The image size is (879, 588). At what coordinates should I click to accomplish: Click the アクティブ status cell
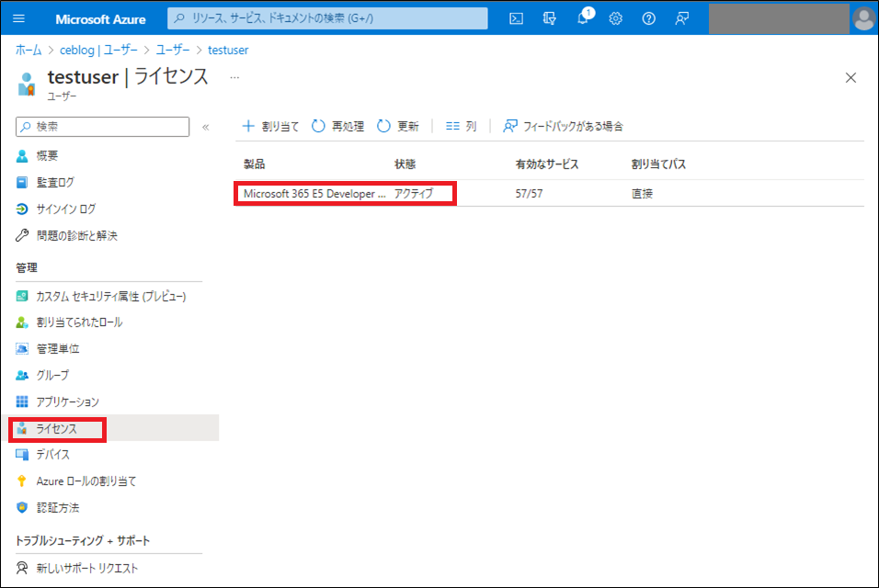(414, 193)
